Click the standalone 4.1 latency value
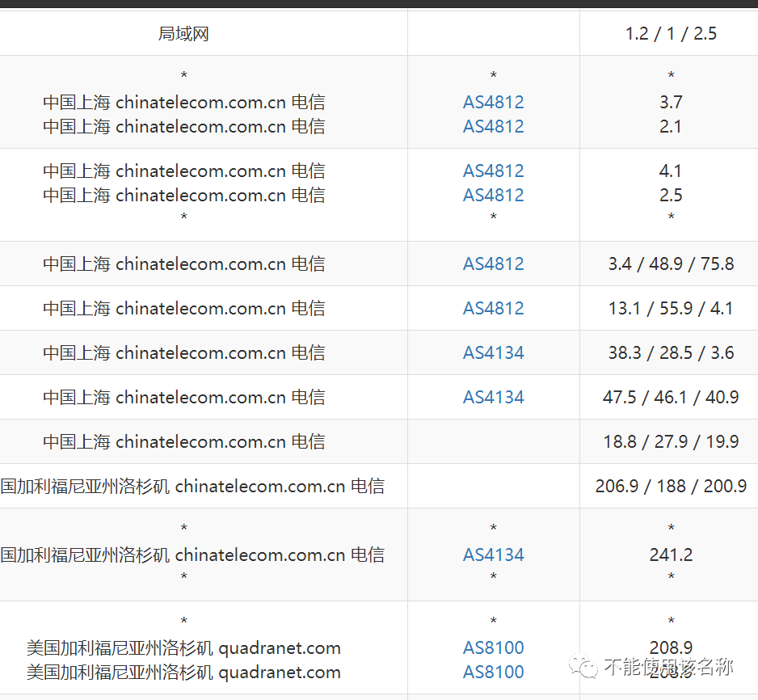 coord(671,171)
